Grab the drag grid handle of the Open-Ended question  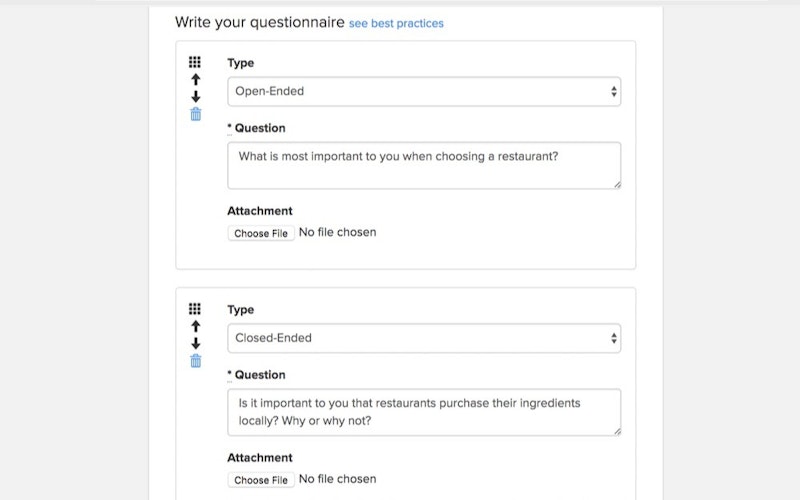point(195,62)
